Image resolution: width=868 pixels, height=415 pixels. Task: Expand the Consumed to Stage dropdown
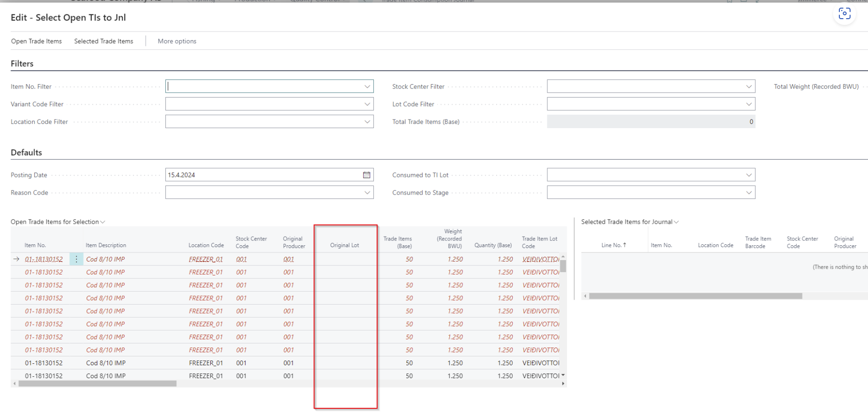coord(749,193)
